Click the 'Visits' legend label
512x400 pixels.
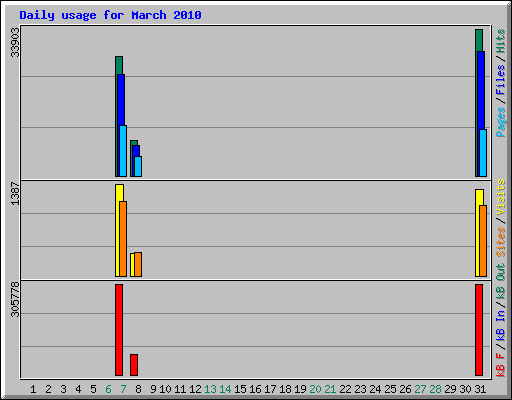pyautogui.click(x=501, y=197)
